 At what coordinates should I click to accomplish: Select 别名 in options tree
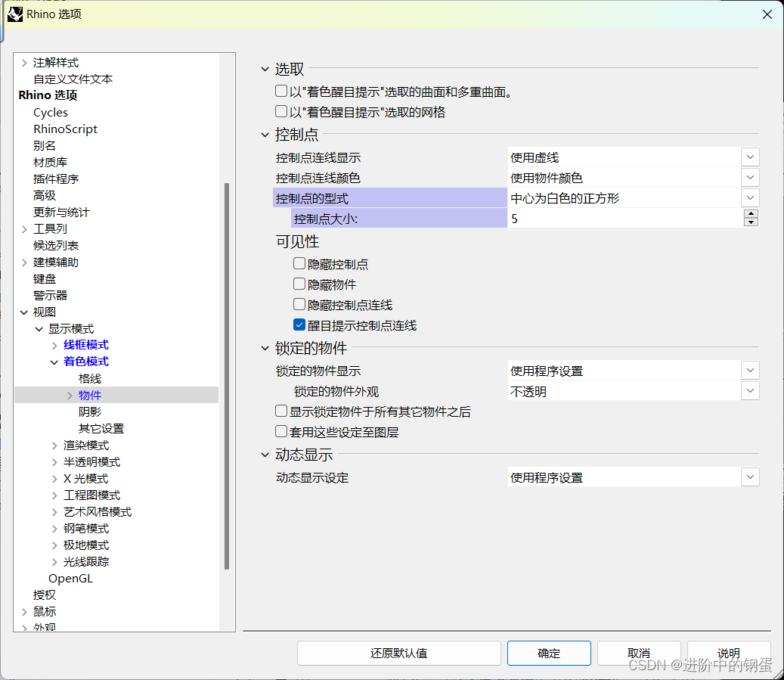coord(45,146)
